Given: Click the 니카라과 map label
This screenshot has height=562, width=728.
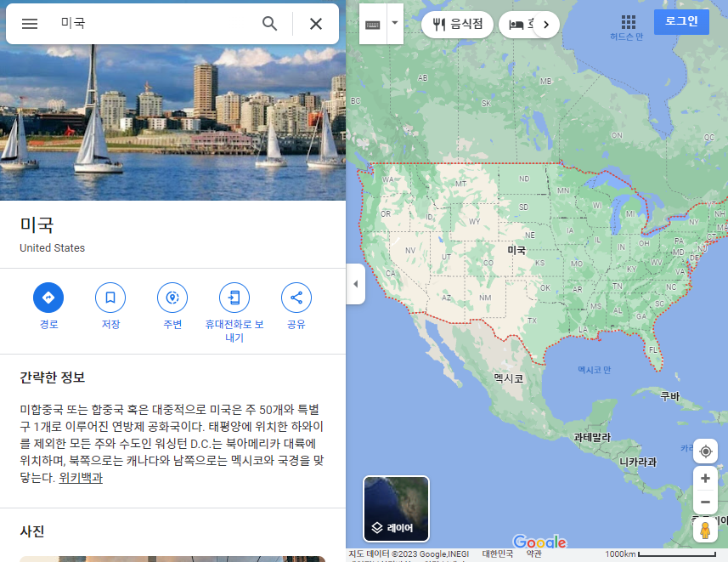Looking at the screenshot, I should click(x=639, y=462).
